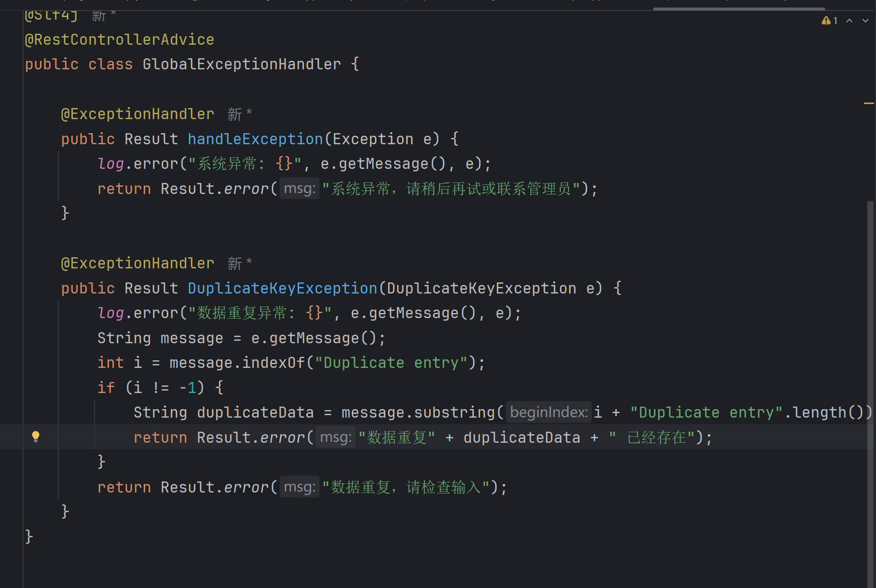This screenshot has width=876, height=588.
Task: Click the yellow lightbulb quick-fix icon
Action: tap(36, 436)
